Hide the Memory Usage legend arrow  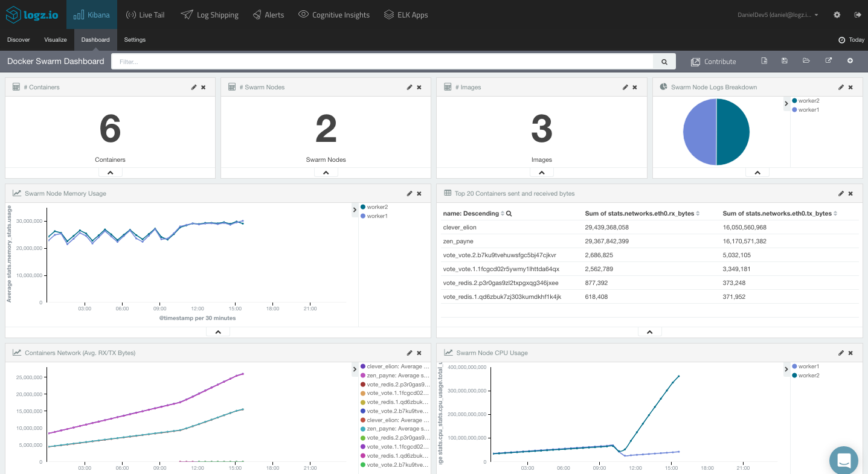tap(355, 210)
